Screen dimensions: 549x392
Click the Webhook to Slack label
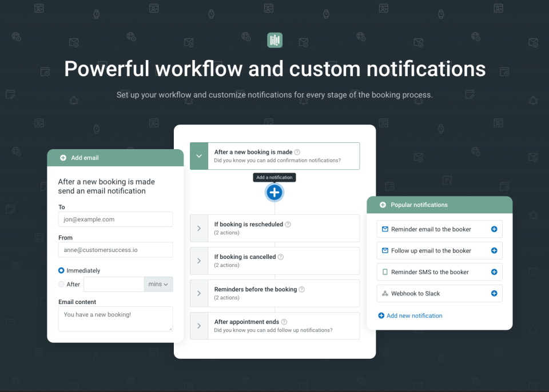click(415, 294)
